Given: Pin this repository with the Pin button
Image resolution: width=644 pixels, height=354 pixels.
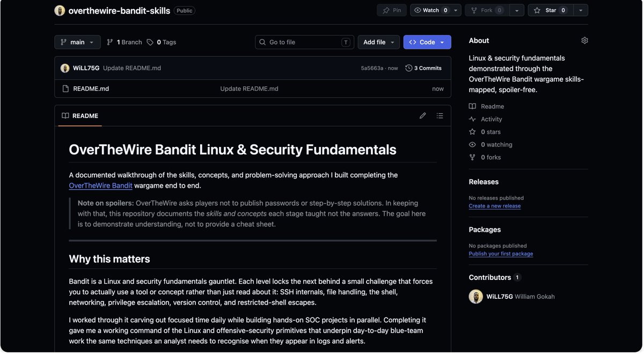Looking at the screenshot, I should pos(392,10).
